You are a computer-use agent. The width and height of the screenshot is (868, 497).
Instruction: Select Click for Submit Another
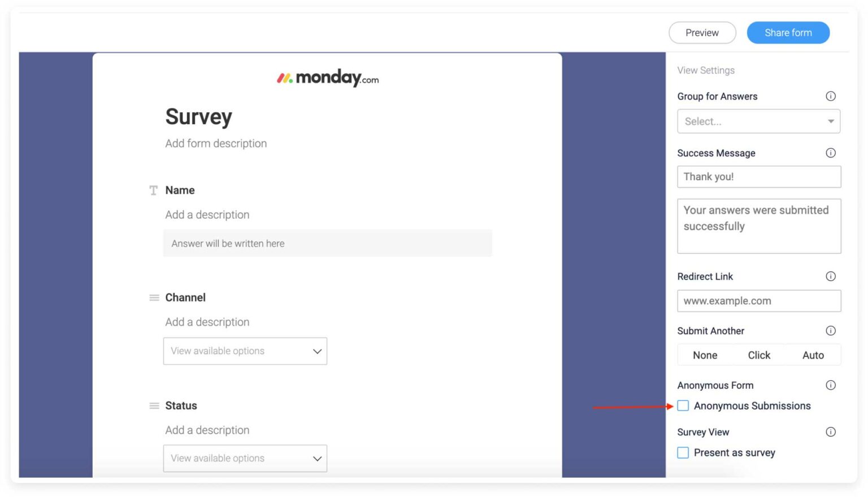[x=759, y=355]
